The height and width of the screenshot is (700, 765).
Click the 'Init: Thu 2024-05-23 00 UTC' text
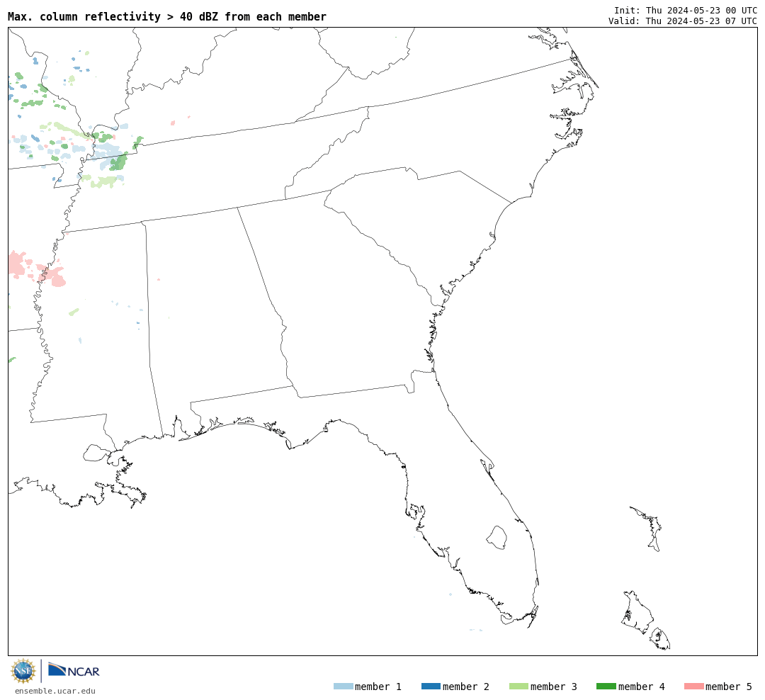pyautogui.click(x=686, y=10)
